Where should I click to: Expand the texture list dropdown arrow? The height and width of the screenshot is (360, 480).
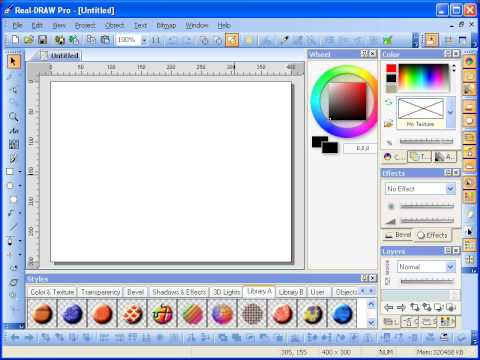(451, 112)
